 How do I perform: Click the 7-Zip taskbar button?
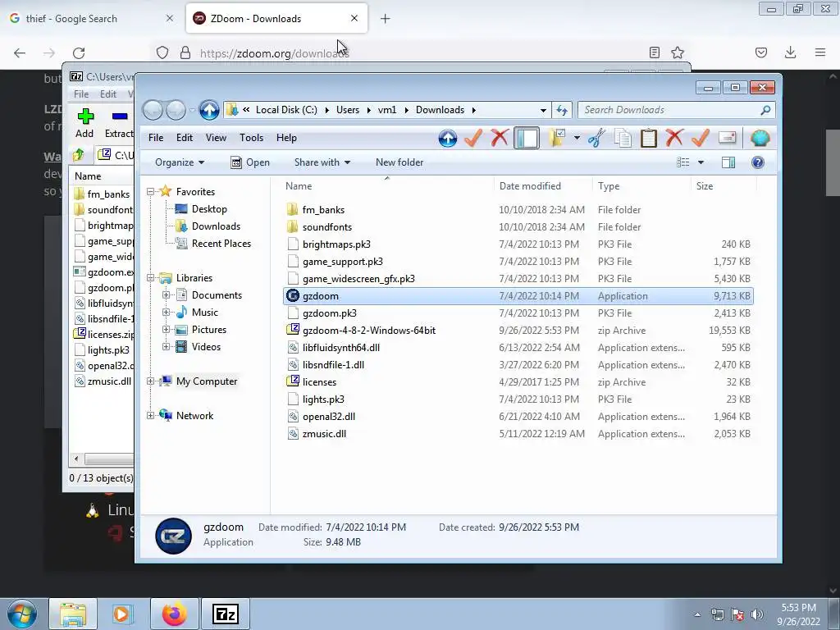225,614
